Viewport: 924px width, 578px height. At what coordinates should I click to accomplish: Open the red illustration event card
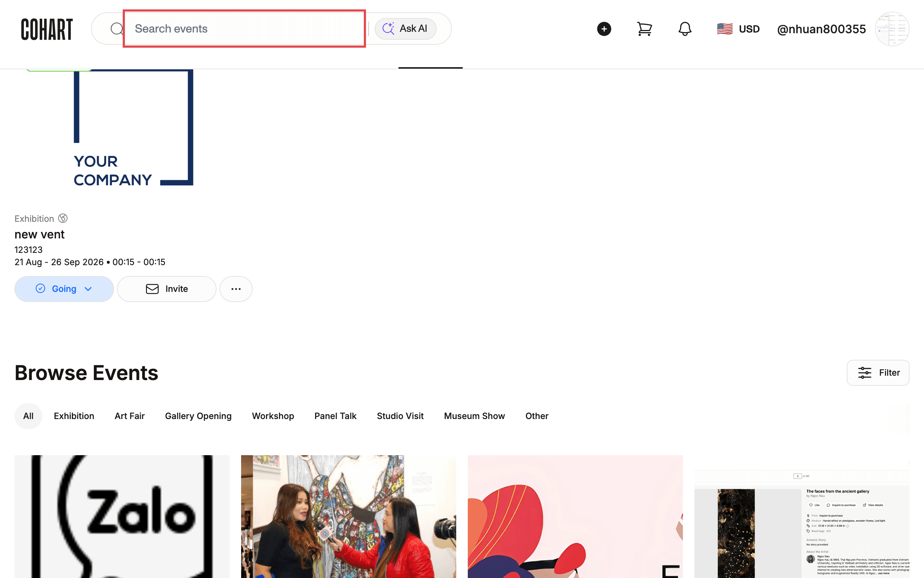(x=575, y=517)
